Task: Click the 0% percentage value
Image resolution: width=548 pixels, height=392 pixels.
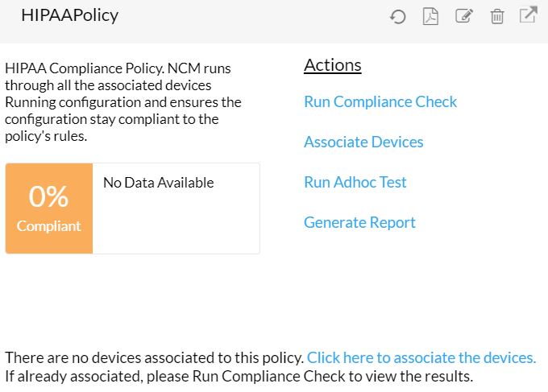Action: (x=48, y=196)
